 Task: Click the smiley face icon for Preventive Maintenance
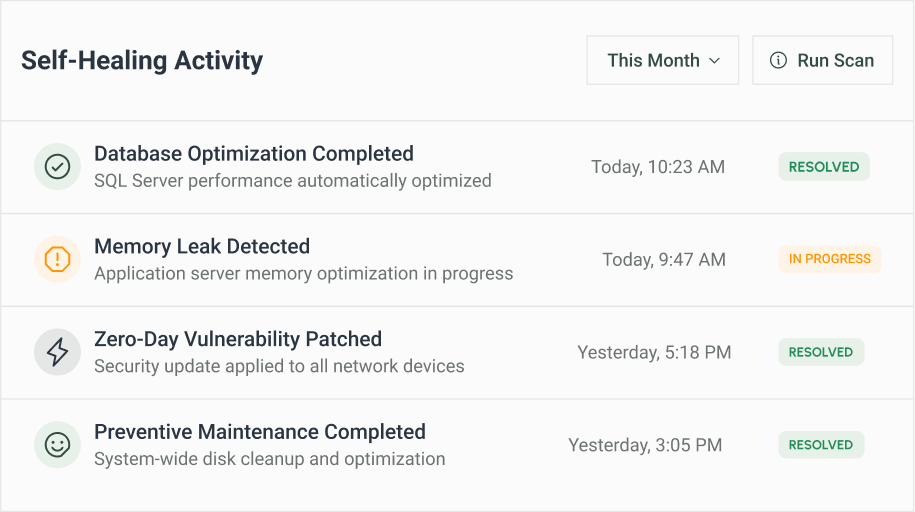pyautogui.click(x=57, y=445)
